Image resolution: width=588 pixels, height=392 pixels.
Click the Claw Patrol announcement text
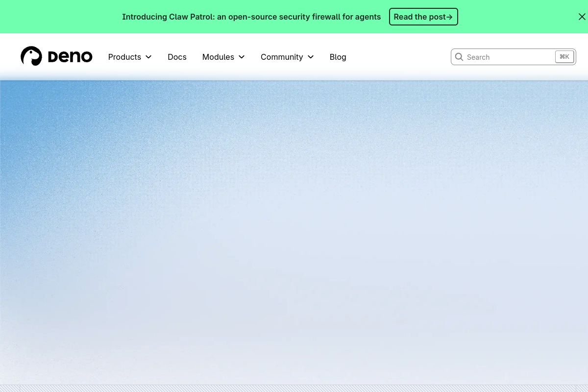point(251,17)
